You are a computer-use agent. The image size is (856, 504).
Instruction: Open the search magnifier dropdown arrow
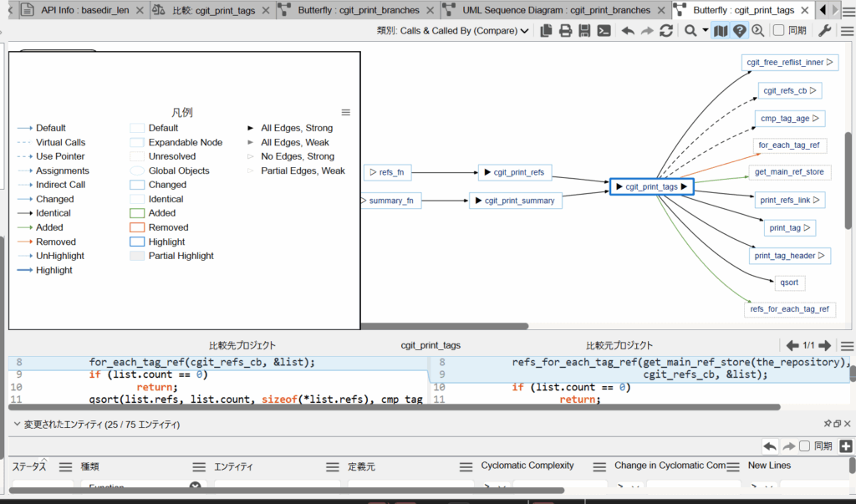point(705,31)
